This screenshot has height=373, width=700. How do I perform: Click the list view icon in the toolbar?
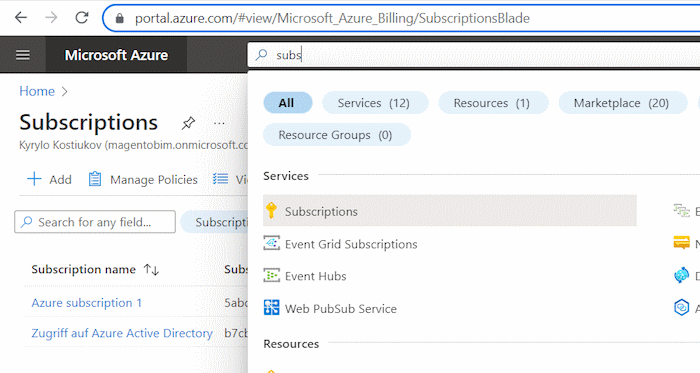(x=221, y=179)
